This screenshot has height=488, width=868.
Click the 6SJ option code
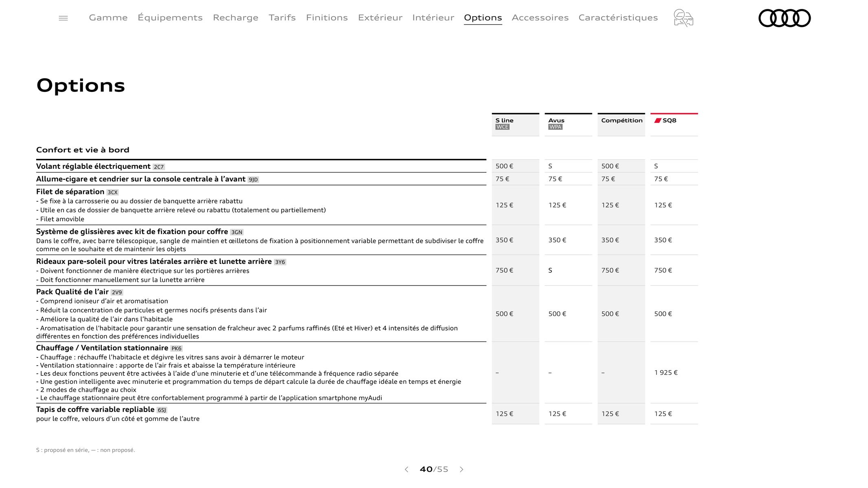162,410
